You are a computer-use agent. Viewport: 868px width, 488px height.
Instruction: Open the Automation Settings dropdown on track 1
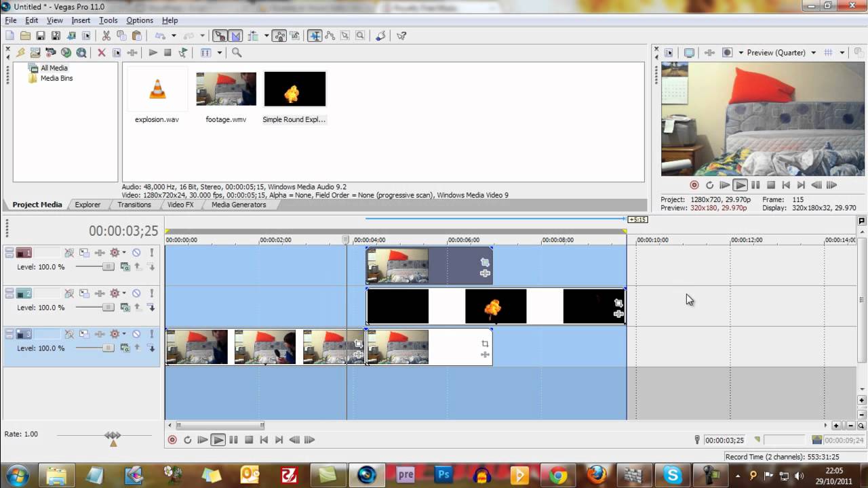click(x=124, y=253)
